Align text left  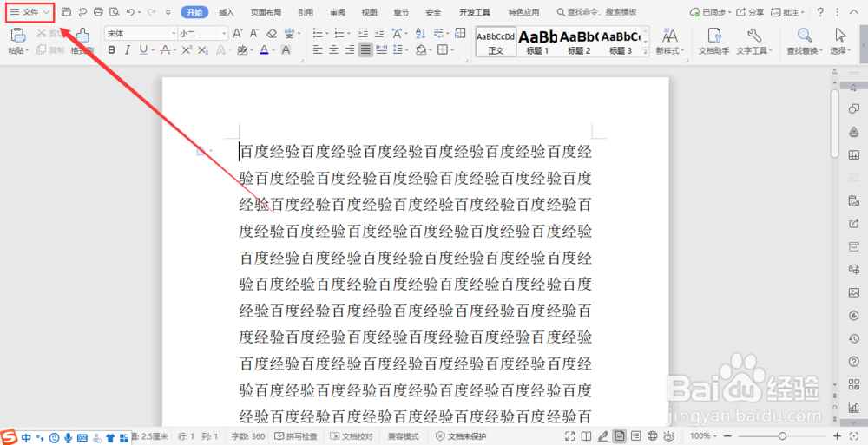pos(318,49)
